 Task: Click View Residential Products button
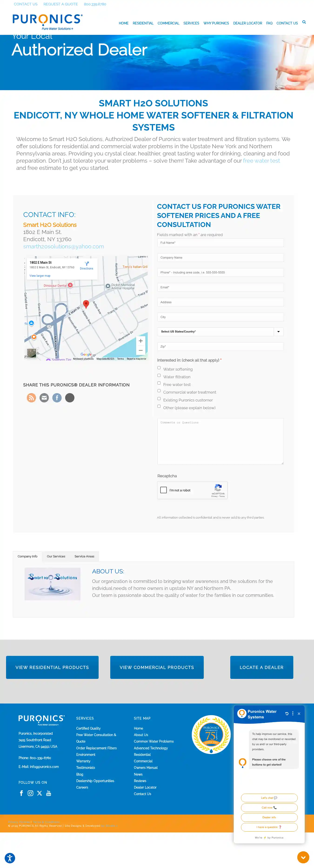pyautogui.click(x=52, y=667)
